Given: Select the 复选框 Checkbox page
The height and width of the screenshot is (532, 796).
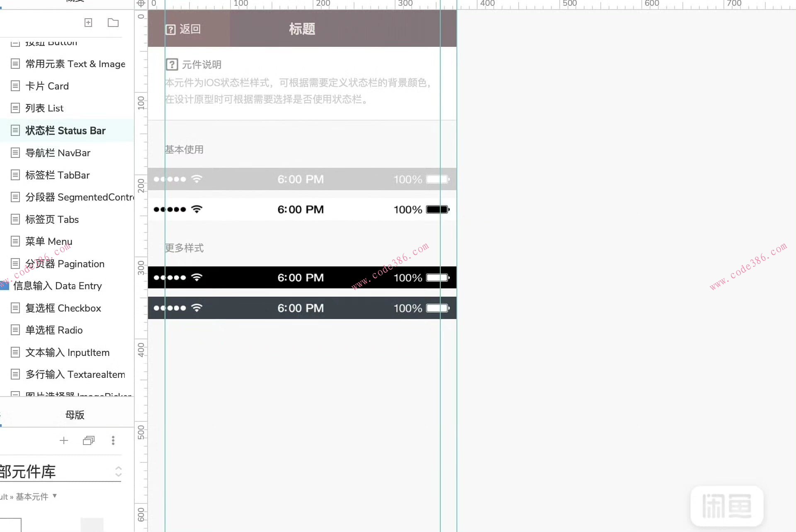Looking at the screenshot, I should 63,308.
